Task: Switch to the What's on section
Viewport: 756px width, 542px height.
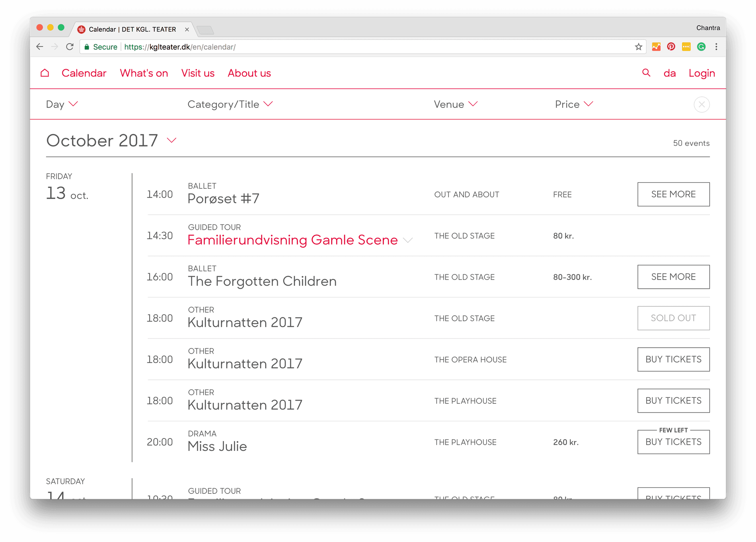Action: click(x=144, y=73)
